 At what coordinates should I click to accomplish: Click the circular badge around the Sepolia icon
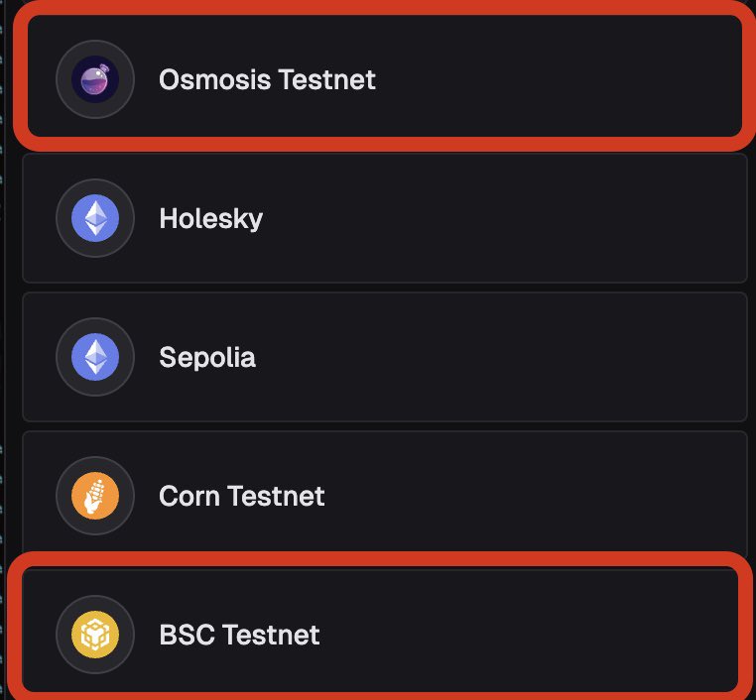(x=95, y=357)
